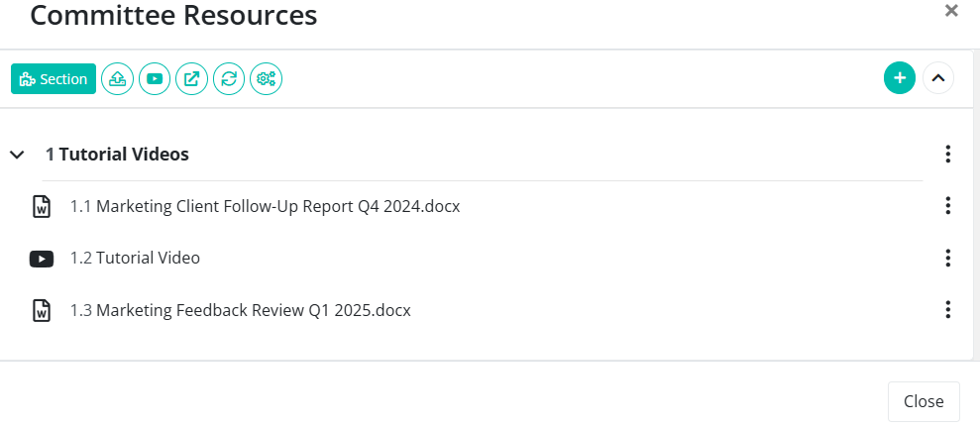
Task: Click the Close button
Action: click(924, 401)
